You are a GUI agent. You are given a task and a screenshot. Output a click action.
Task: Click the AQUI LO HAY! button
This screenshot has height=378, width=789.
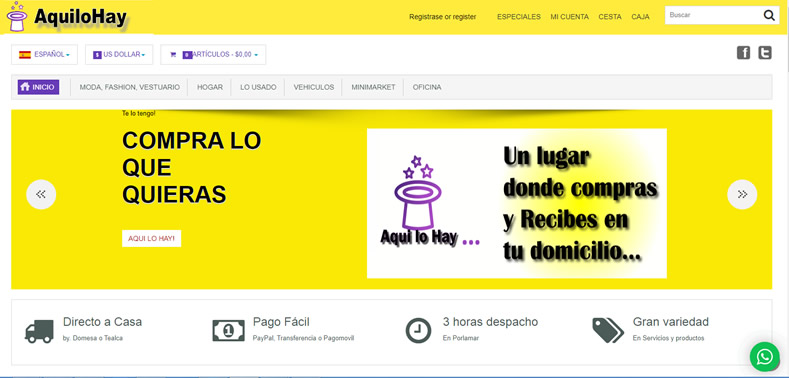pos(151,239)
